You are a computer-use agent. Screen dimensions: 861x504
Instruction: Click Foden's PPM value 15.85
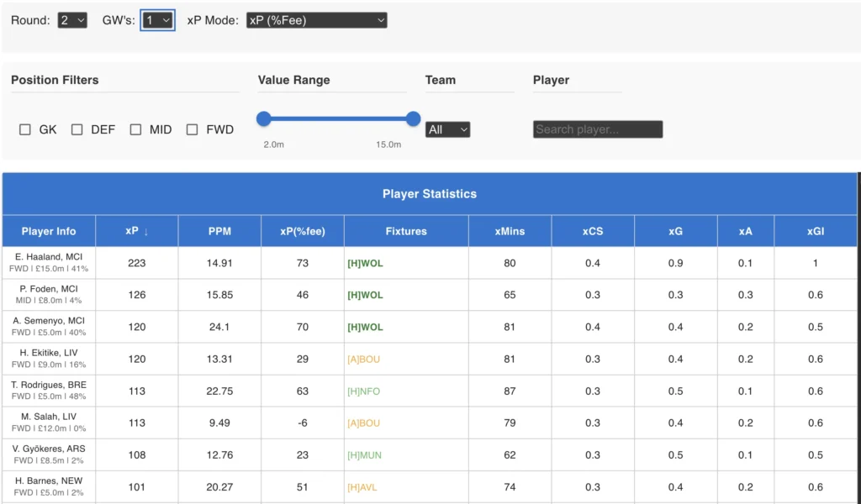point(219,295)
